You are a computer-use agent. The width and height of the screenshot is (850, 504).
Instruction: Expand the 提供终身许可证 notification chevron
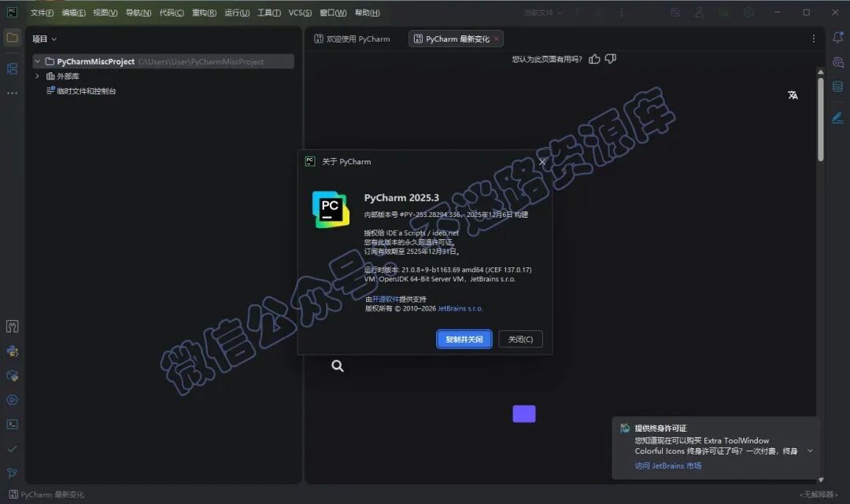tap(810, 451)
